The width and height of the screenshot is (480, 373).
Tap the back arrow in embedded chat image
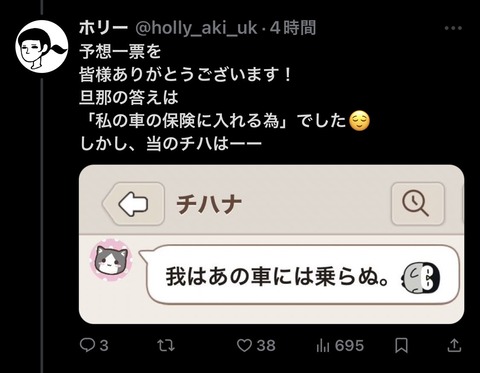[133, 204]
